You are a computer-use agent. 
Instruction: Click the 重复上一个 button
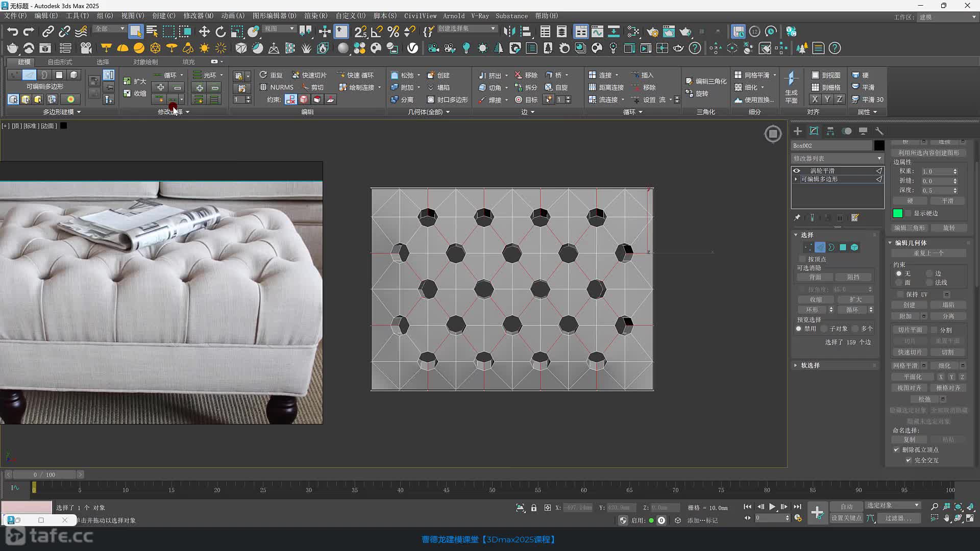pyautogui.click(x=929, y=253)
